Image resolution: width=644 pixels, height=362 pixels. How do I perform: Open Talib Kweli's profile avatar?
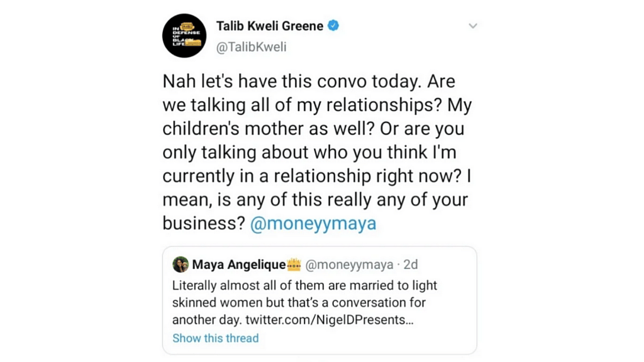tap(184, 36)
